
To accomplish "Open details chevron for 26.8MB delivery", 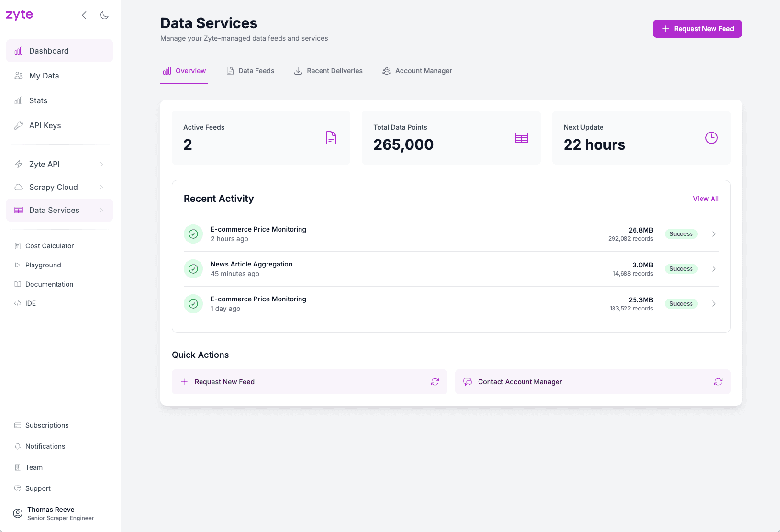I will click(714, 234).
